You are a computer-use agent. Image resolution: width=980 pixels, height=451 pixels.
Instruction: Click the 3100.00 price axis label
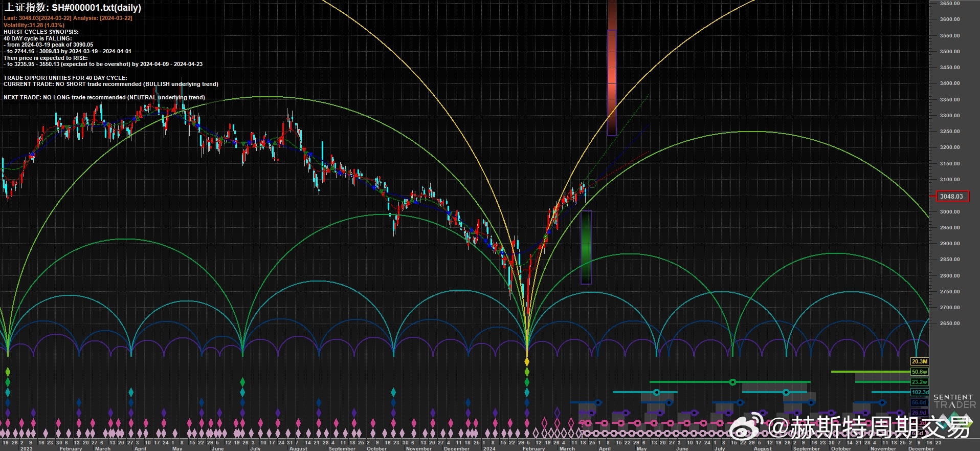[x=950, y=180]
